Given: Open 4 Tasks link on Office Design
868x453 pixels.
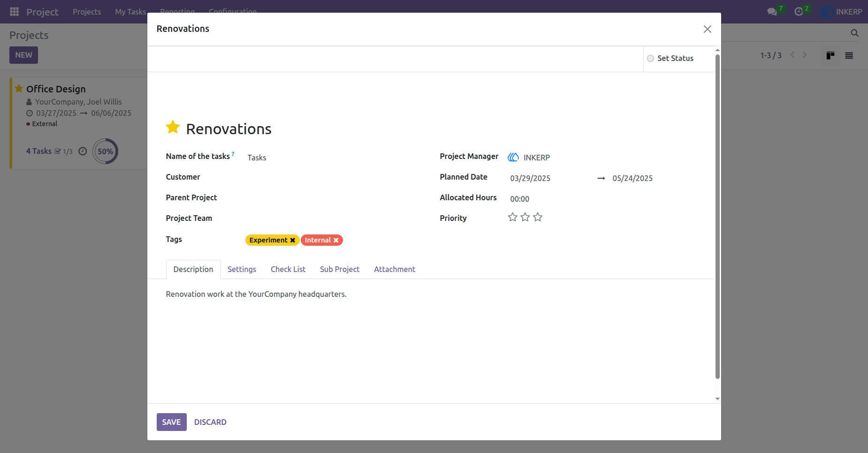Looking at the screenshot, I should coord(39,151).
